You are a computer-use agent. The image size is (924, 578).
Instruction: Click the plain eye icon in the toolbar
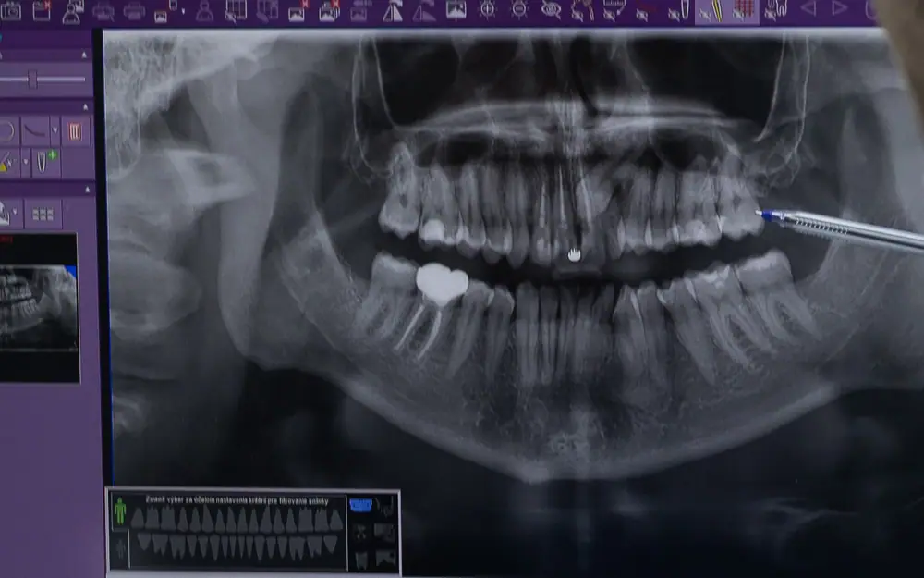tap(551, 10)
